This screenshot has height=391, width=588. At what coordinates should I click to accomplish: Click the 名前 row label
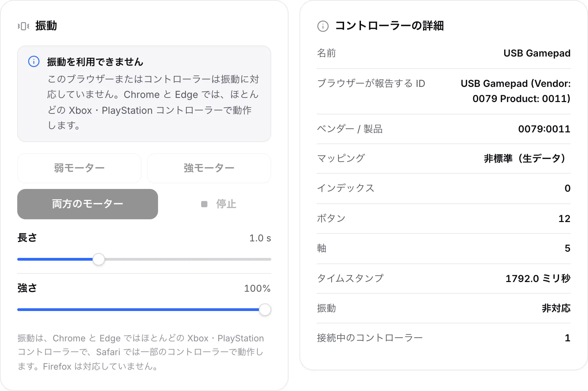326,53
